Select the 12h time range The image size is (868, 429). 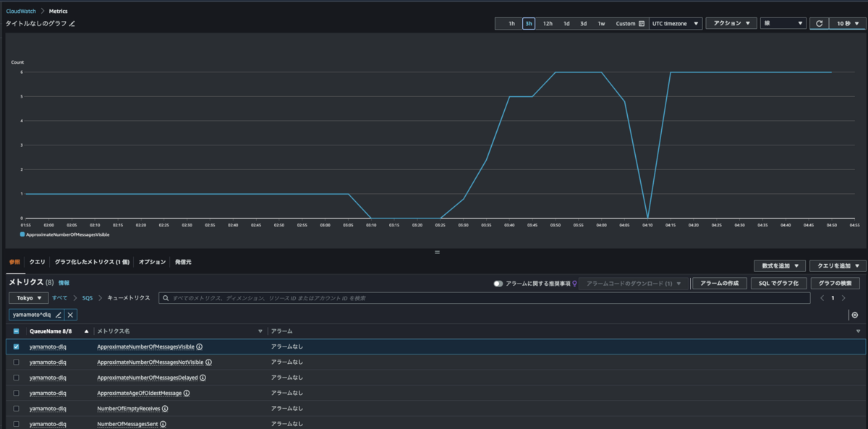[x=548, y=24]
